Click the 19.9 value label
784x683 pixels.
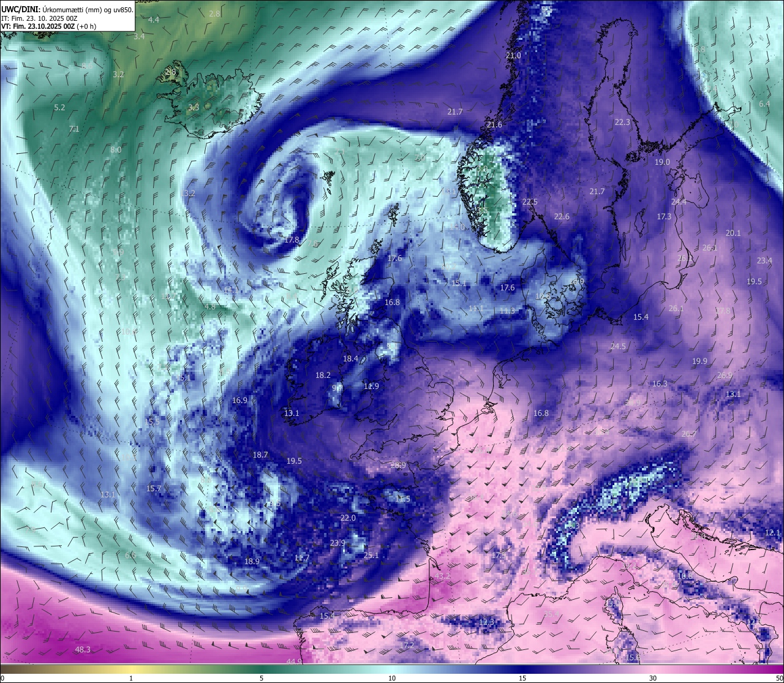[699, 361]
